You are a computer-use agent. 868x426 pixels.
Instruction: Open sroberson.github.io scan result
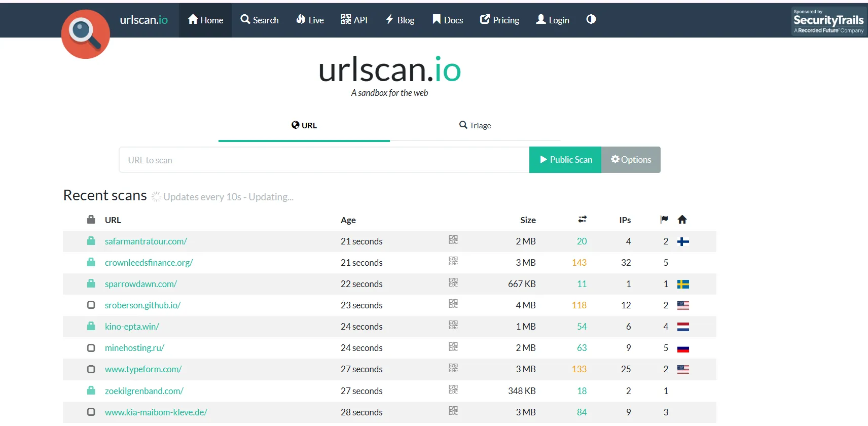[142, 305]
